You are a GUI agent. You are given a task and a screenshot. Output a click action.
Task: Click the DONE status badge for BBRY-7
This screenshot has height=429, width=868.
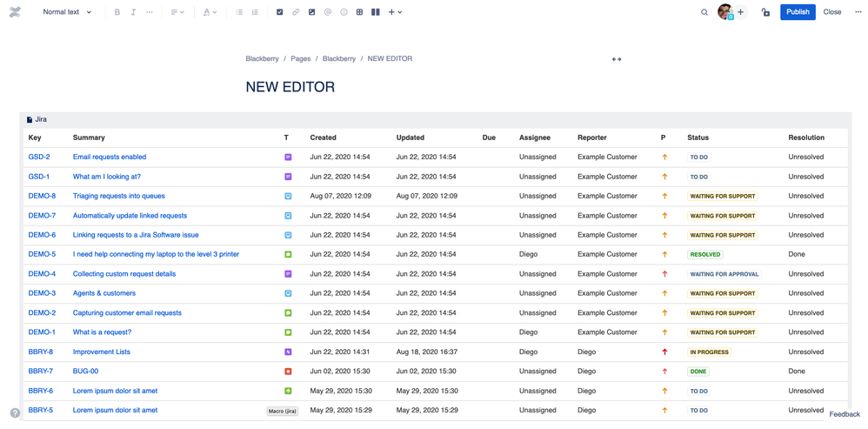pyautogui.click(x=698, y=372)
